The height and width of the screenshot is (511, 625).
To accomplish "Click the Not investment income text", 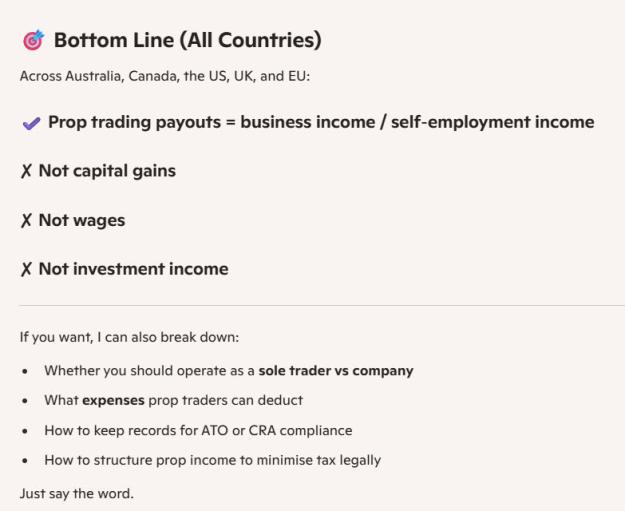I will [x=134, y=269].
